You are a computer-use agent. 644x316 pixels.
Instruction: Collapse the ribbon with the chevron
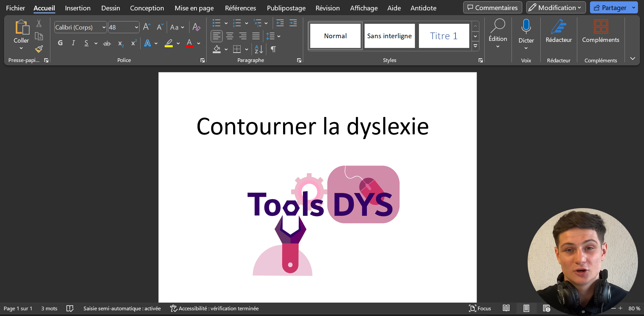coord(633,59)
